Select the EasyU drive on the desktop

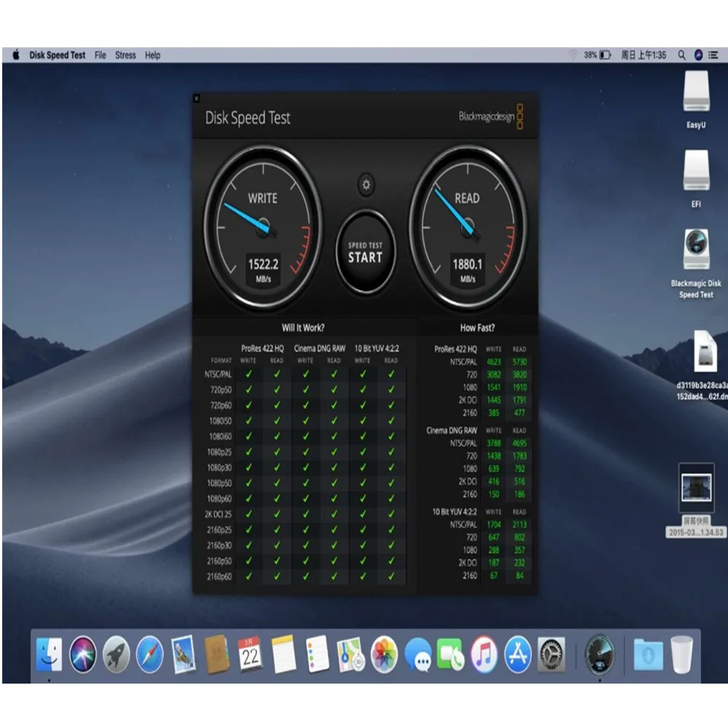[x=696, y=95]
